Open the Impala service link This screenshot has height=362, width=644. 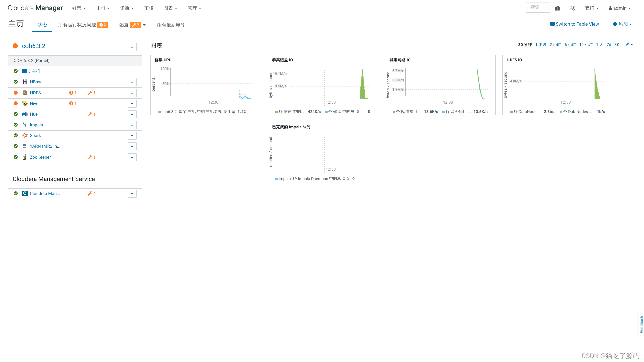tap(36, 125)
